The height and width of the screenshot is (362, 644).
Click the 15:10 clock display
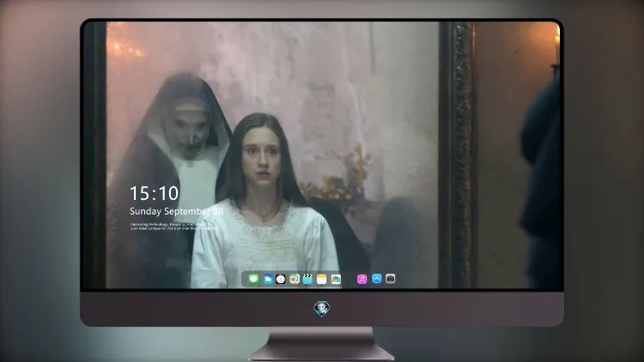point(155,193)
